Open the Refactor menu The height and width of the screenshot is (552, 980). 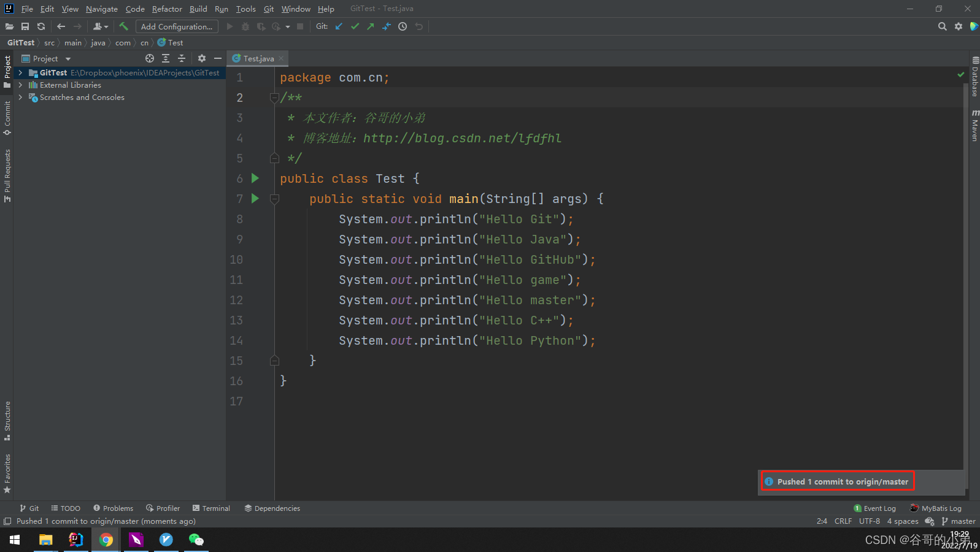[x=167, y=9]
